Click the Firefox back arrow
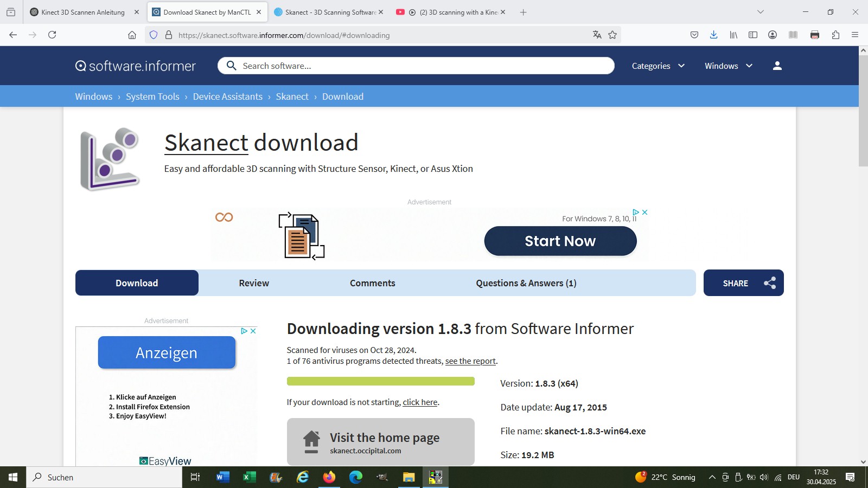The image size is (868, 488). [x=13, y=35]
